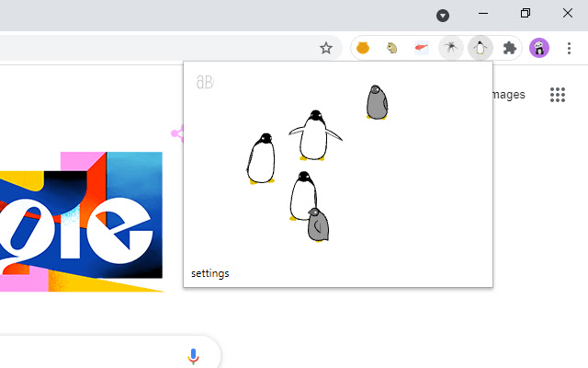Click the faded aB logo in popup
Image resolution: width=588 pixels, height=368 pixels.
tap(204, 83)
